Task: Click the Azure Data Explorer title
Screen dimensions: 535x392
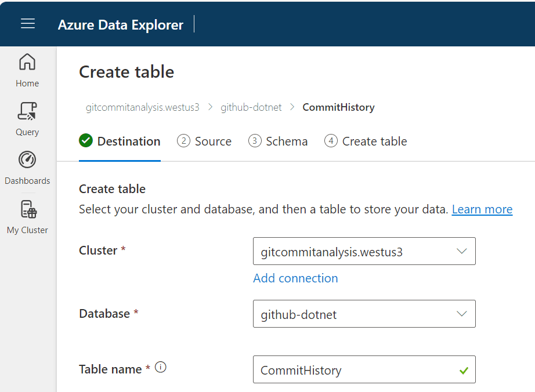Action: click(121, 24)
